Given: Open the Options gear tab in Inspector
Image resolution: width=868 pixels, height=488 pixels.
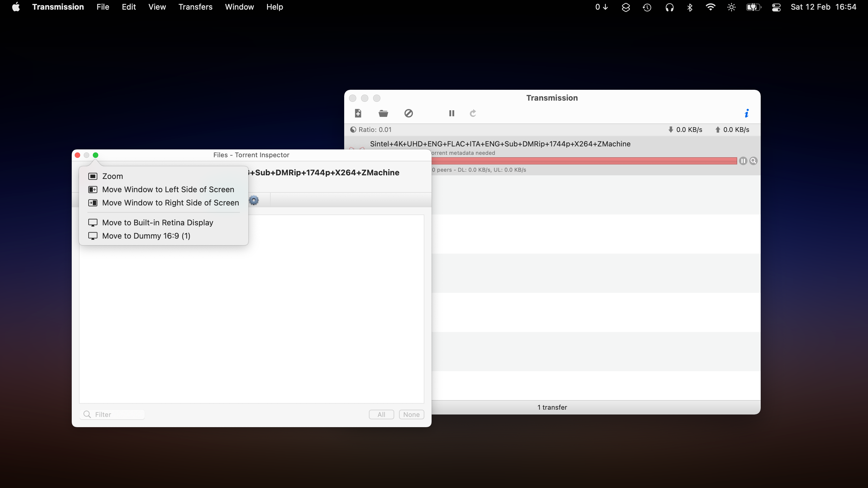Looking at the screenshot, I should 254,200.
